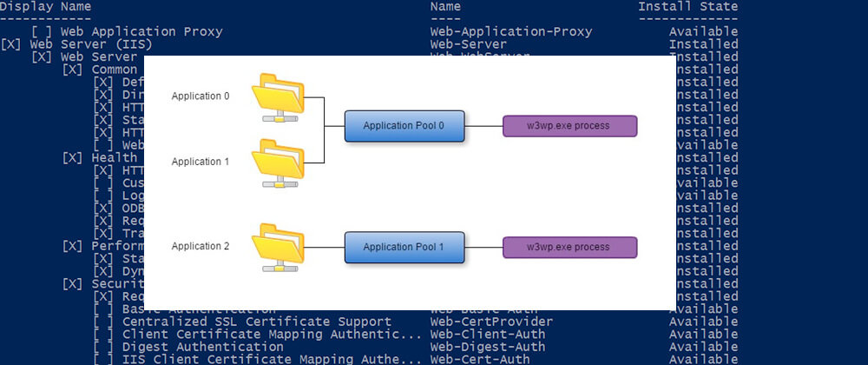Enable the Digest Authentication checkbox

click(104, 346)
